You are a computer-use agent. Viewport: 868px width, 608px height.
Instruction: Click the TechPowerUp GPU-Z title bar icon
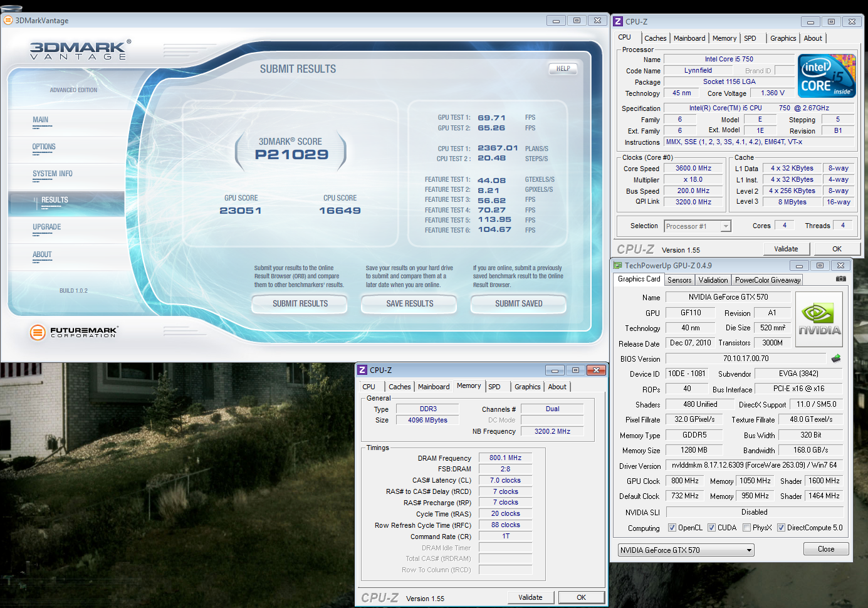[618, 265]
